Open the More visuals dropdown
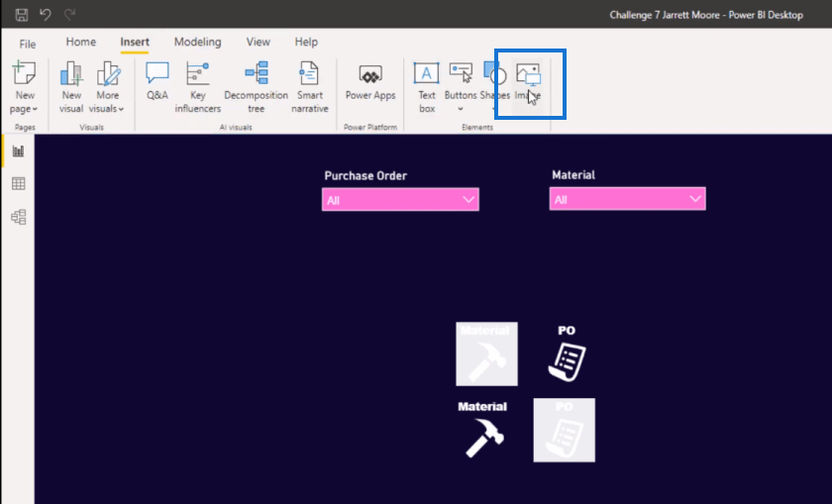 pos(107,87)
